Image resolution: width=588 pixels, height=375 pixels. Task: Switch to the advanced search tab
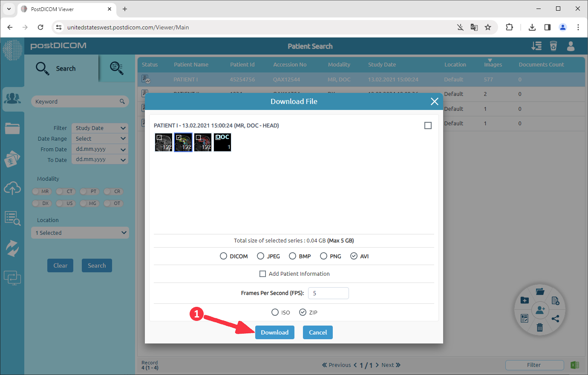(117, 68)
